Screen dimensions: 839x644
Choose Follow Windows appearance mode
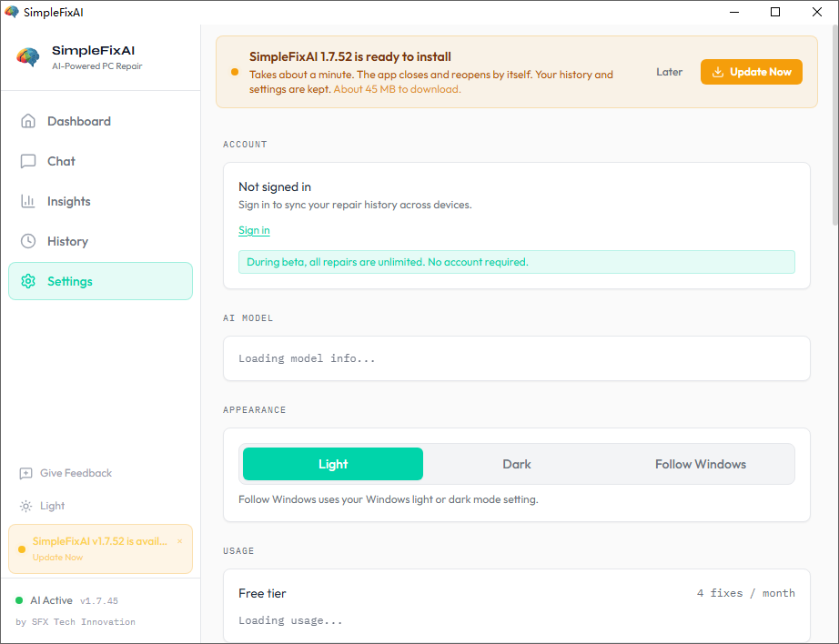click(701, 464)
